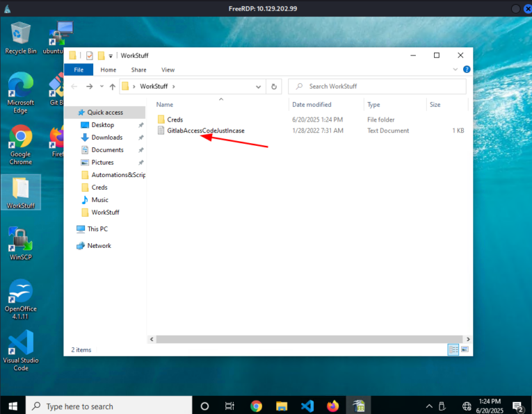The width and height of the screenshot is (532, 414).
Task: Open the Recycle Bin desktop icon
Action: click(20, 35)
